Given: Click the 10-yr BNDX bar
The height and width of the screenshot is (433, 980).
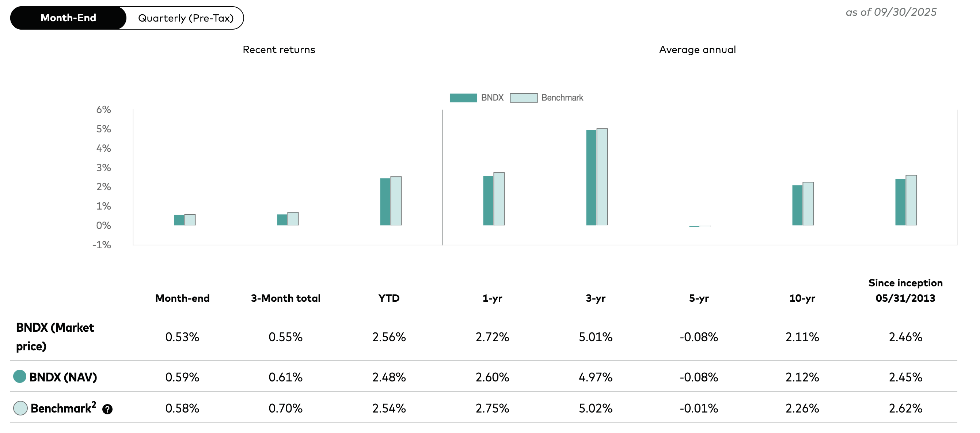Looking at the screenshot, I should [x=797, y=205].
